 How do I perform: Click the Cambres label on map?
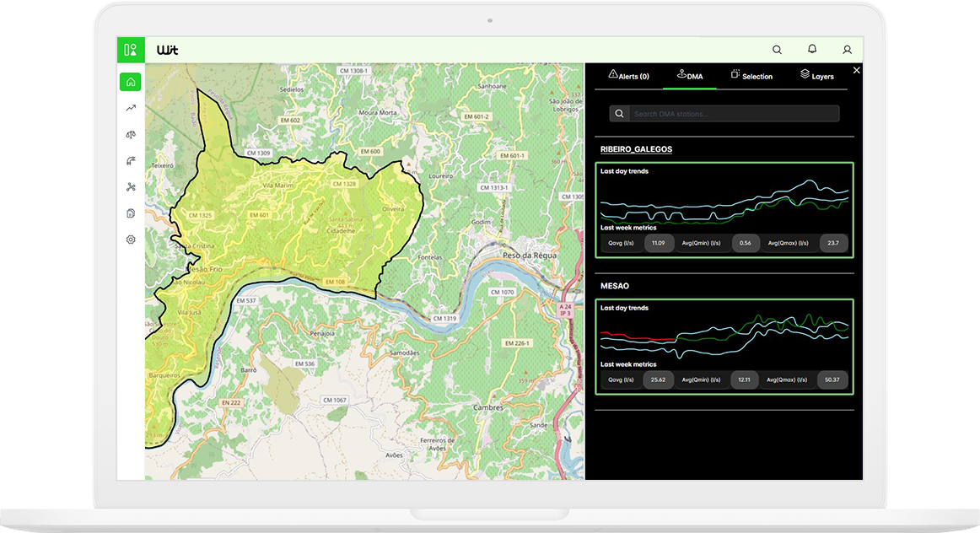point(487,407)
